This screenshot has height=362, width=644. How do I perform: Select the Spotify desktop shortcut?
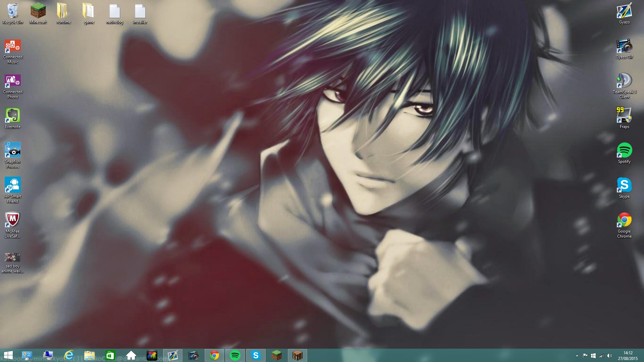click(624, 153)
